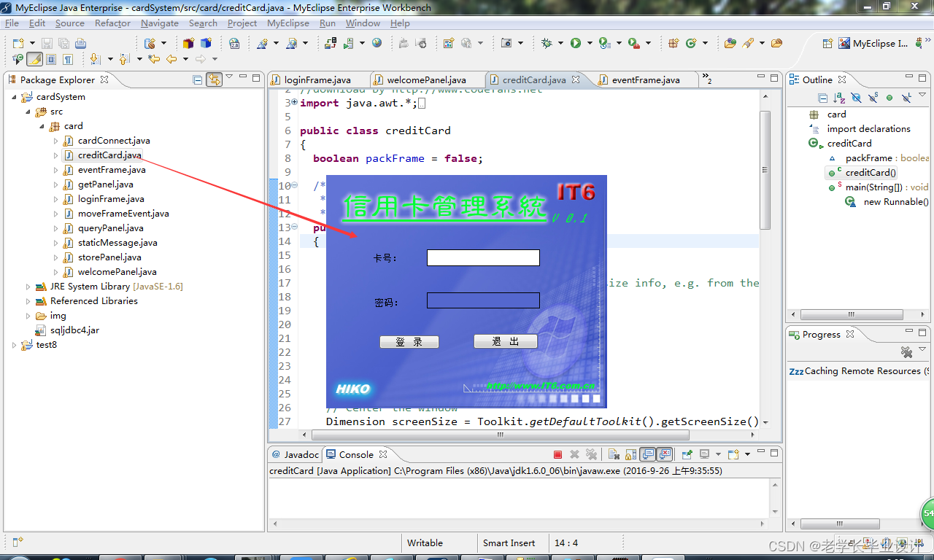Viewport: 934px width, 560px height.
Task: Open the Run configurations dropdown arrow
Action: pyautogui.click(x=590, y=43)
